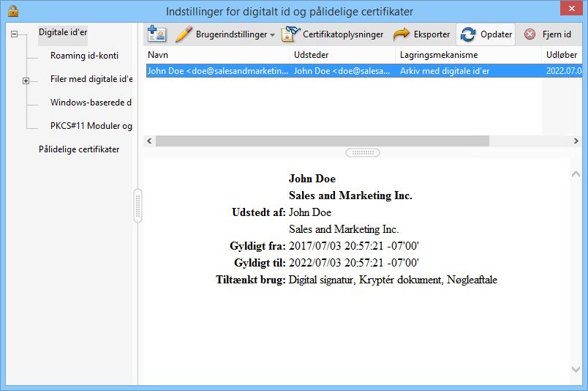Click the certificate icon for Certifikatoplysninger

290,34
